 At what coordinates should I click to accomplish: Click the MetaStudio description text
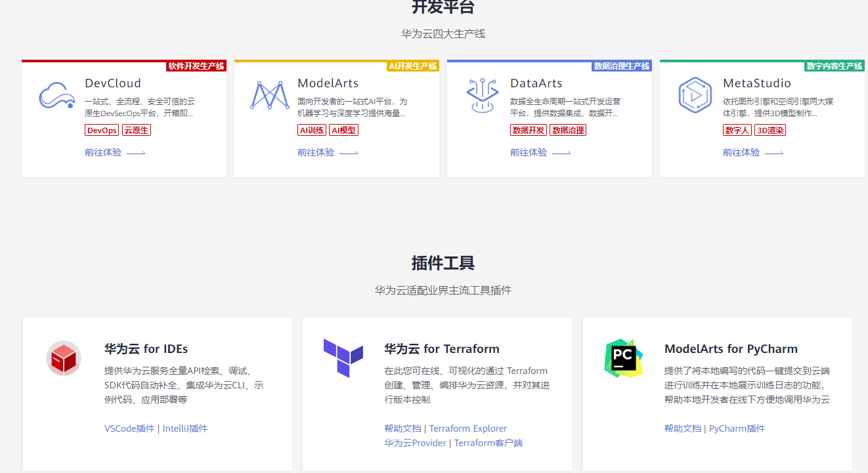click(778, 107)
